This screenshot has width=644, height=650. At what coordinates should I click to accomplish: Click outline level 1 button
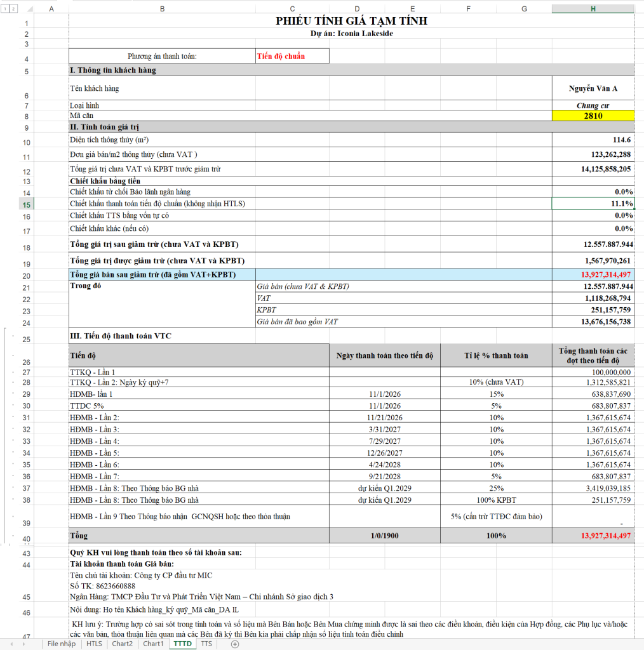[x=5, y=9]
